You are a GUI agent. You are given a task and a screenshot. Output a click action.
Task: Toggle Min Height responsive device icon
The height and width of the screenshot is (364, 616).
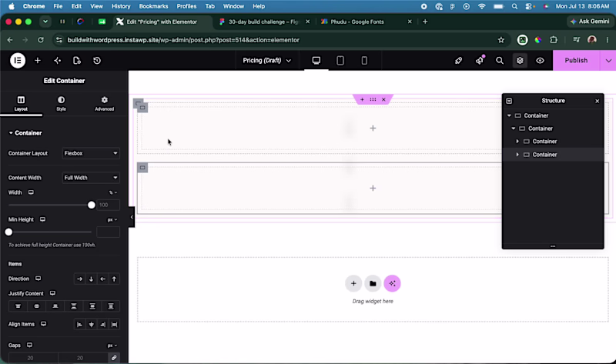pos(43,219)
